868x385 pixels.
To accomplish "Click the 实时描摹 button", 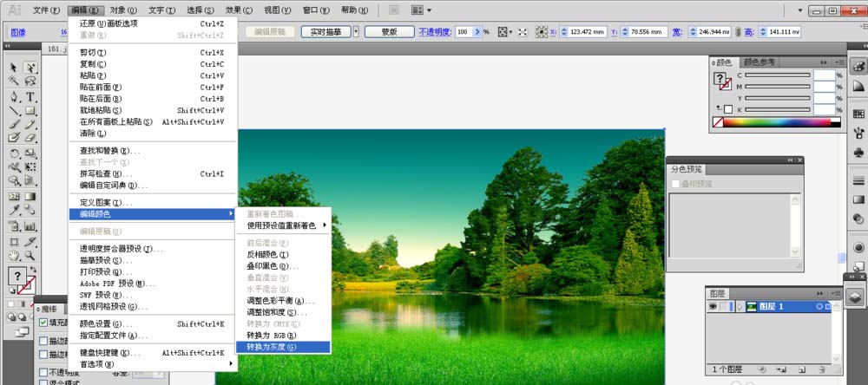I will pyautogui.click(x=326, y=32).
